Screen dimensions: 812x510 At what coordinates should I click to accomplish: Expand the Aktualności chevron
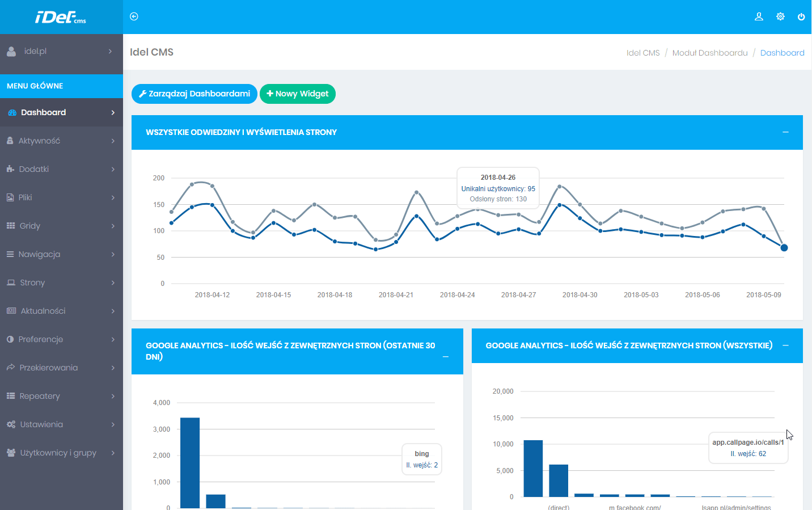click(113, 311)
